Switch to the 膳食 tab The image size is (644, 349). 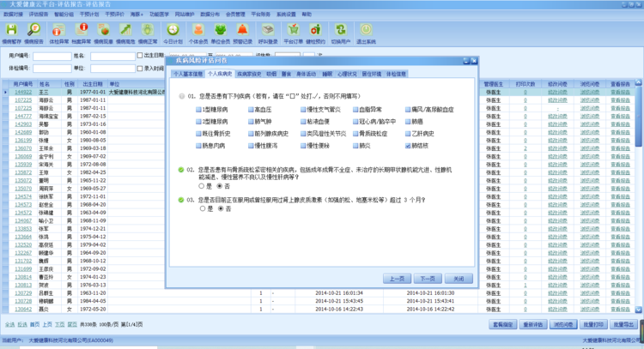pyautogui.click(x=286, y=74)
